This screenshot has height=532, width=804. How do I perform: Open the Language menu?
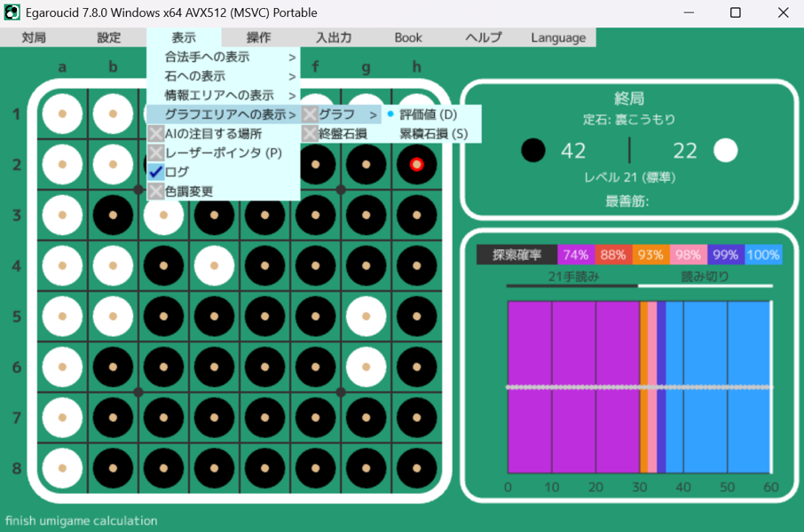pyautogui.click(x=558, y=37)
